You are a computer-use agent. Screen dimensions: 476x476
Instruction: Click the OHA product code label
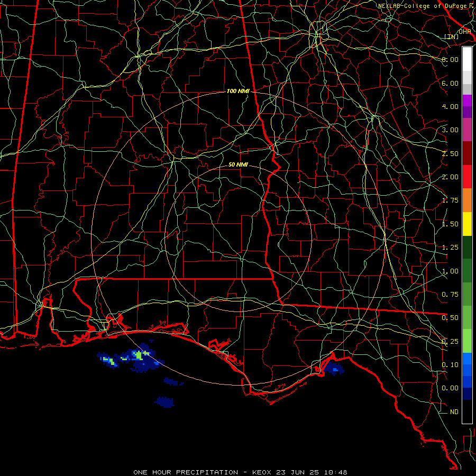tap(465, 32)
